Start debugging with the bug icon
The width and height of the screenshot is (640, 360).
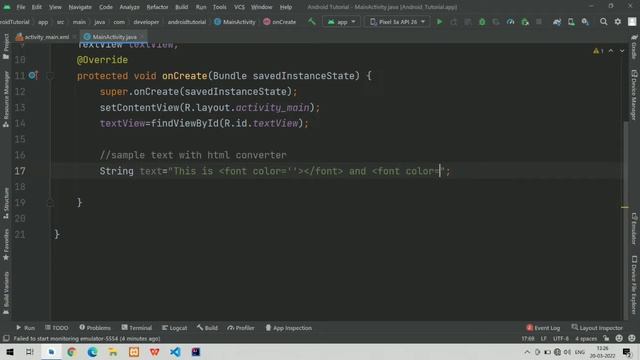[x=482, y=22]
